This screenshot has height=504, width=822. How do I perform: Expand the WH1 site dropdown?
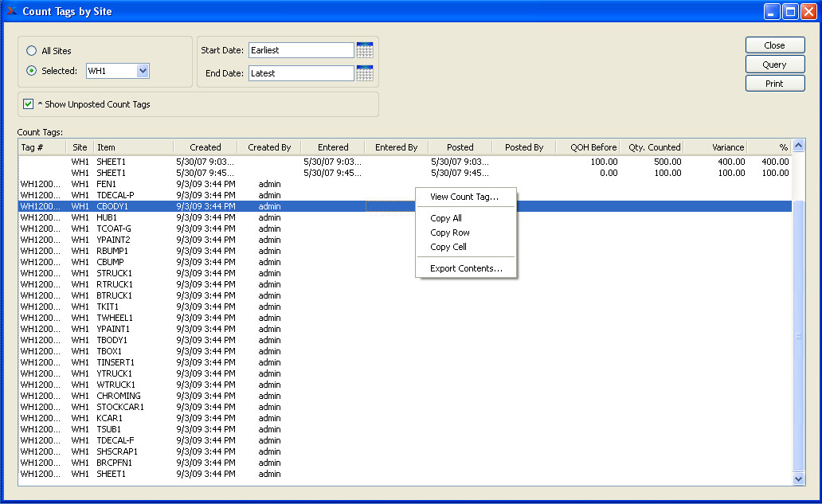pos(143,71)
